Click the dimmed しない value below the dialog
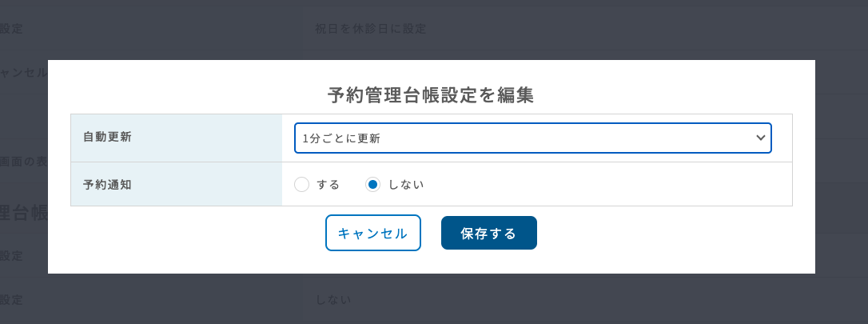Screen dimensions: 868x324 333,300
